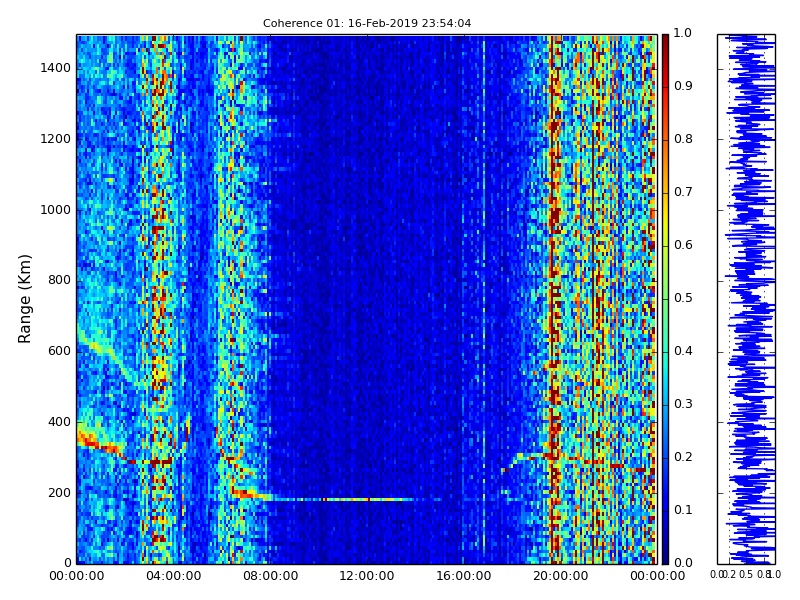Click the 0.7 colorbar tick label
The width and height of the screenshot is (800, 600).
click(x=683, y=192)
